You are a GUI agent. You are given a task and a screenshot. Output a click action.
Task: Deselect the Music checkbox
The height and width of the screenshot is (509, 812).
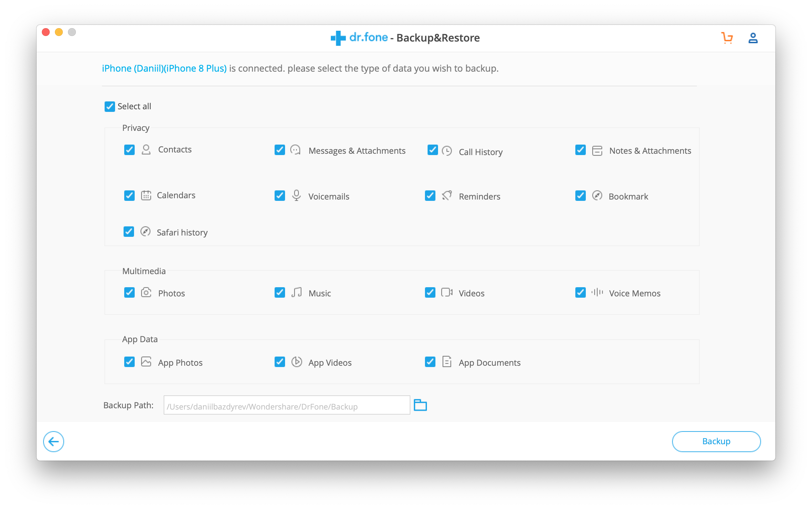279,292
